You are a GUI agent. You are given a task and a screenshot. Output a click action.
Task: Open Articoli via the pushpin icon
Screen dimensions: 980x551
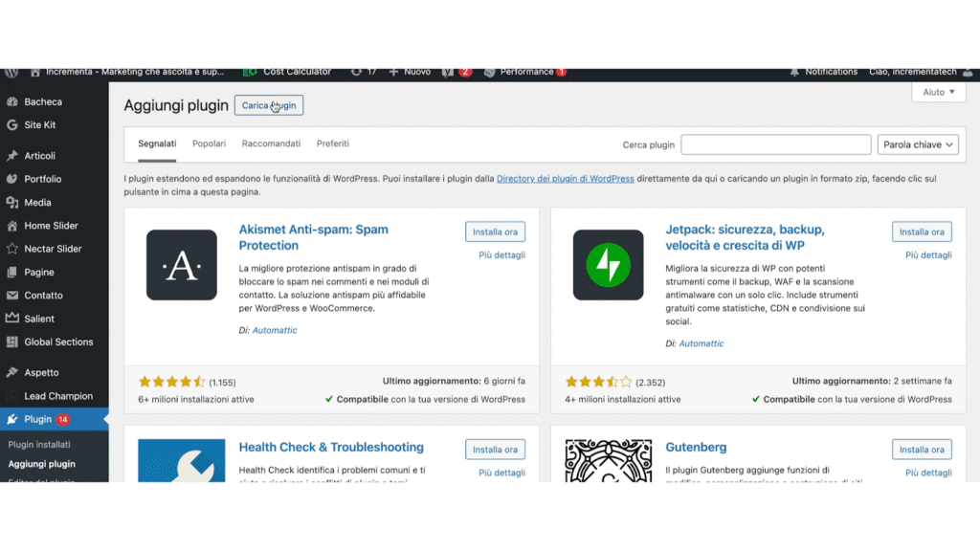[11, 156]
